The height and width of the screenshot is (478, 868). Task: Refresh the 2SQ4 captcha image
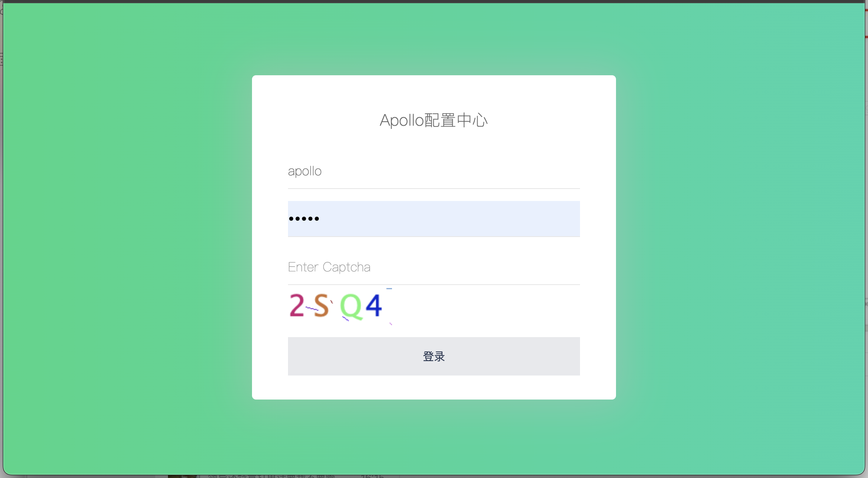pyautogui.click(x=340, y=307)
